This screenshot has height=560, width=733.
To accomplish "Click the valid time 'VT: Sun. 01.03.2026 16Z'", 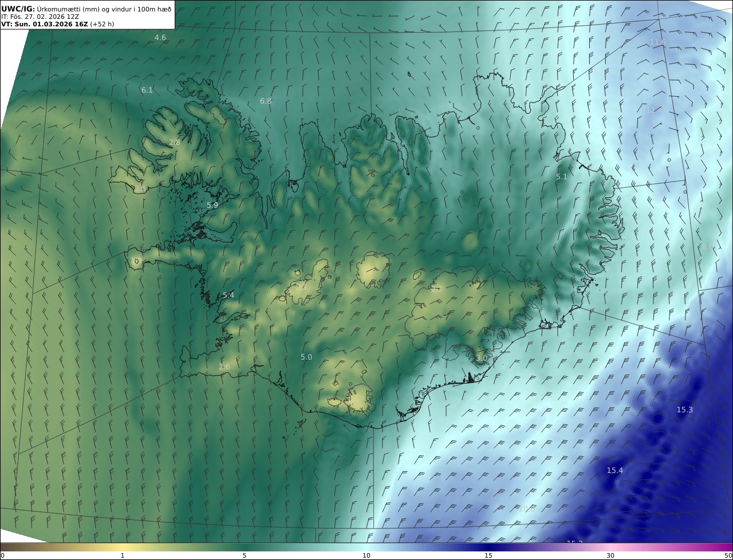I will point(45,24).
